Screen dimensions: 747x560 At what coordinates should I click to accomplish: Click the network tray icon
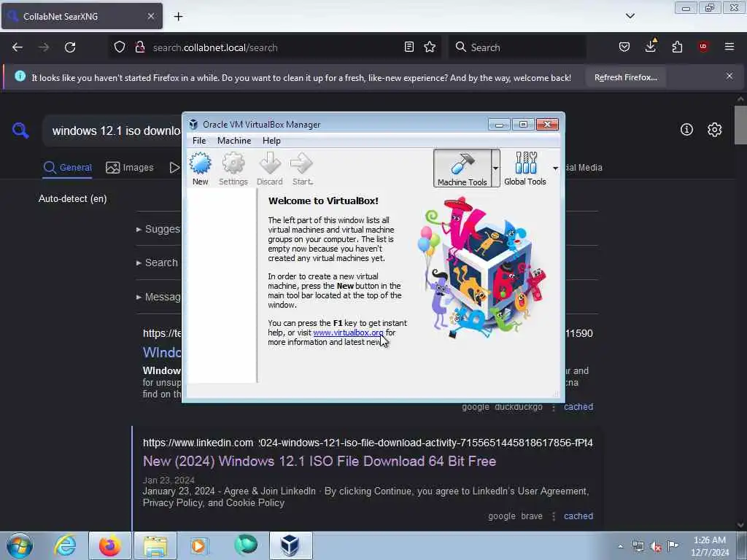click(x=638, y=546)
